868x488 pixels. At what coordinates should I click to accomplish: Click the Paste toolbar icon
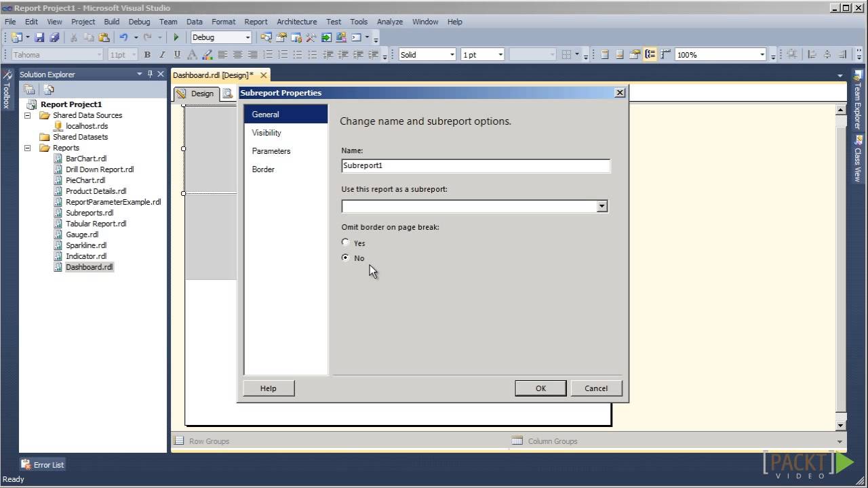click(104, 38)
